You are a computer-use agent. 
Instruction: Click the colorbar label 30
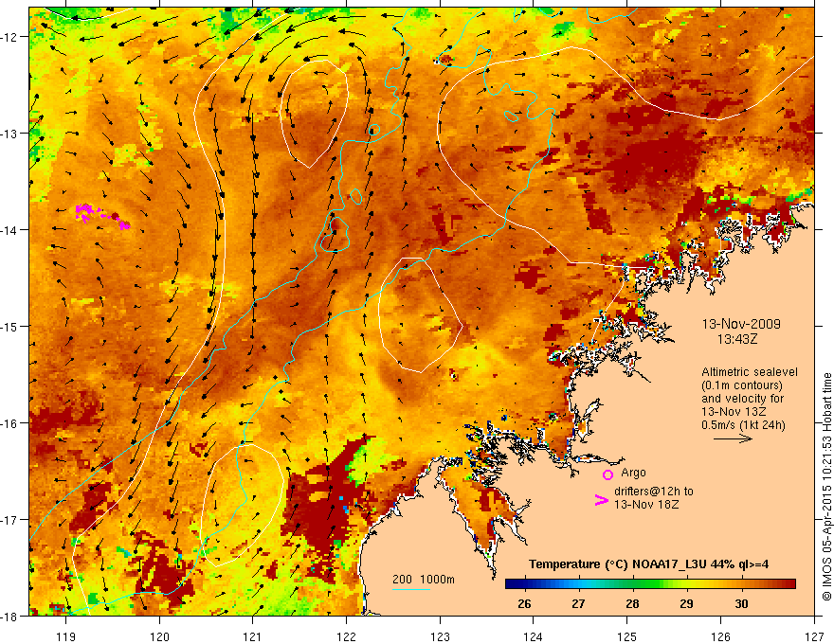pyautogui.click(x=741, y=604)
